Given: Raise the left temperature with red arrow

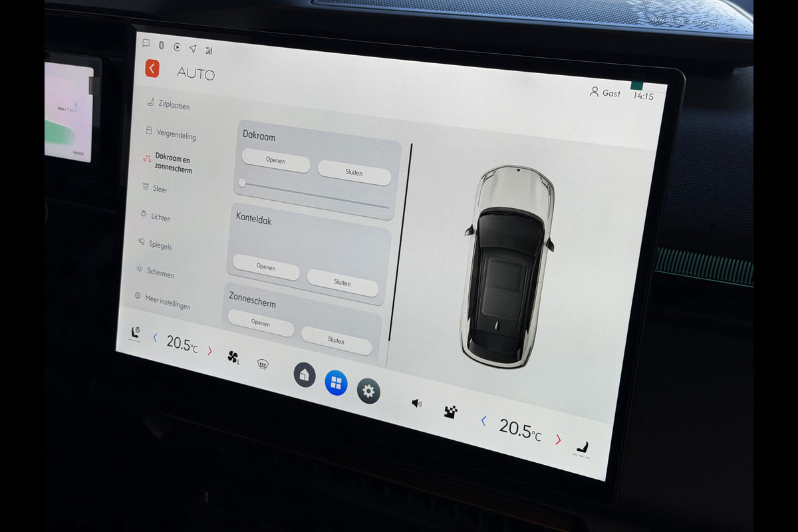Looking at the screenshot, I should click(x=210, y=350).
